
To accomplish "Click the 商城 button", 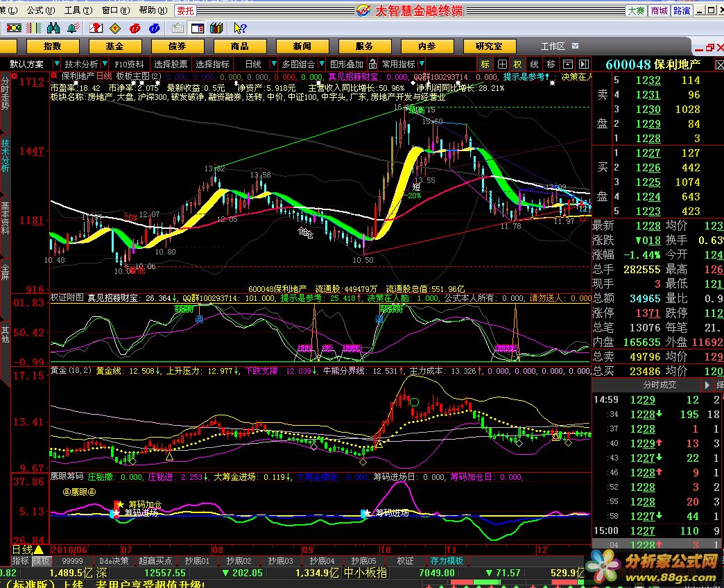I will click(659, 10).
